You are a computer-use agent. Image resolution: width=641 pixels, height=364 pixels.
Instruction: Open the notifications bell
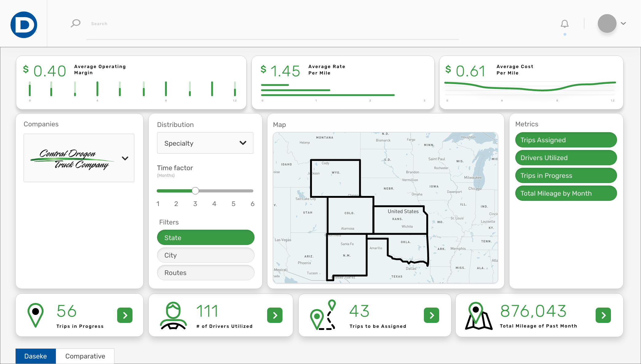tap(565, 24)
